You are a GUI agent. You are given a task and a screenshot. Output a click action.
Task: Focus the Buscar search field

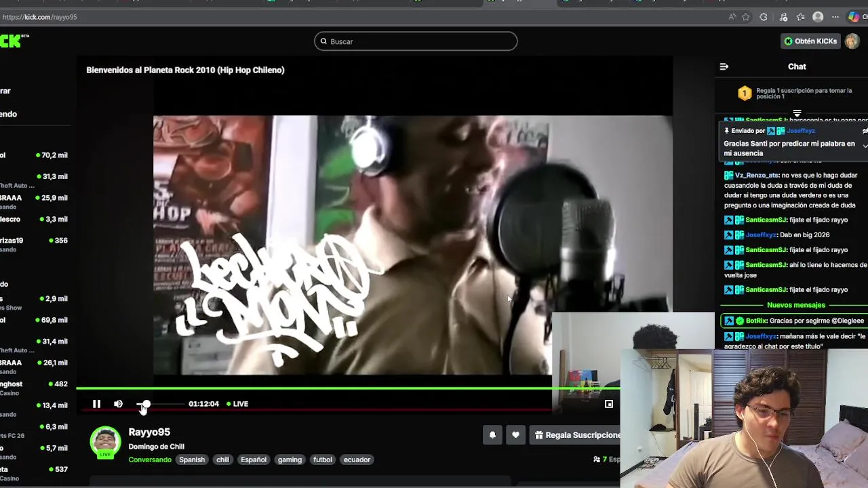tap(416, 41)
